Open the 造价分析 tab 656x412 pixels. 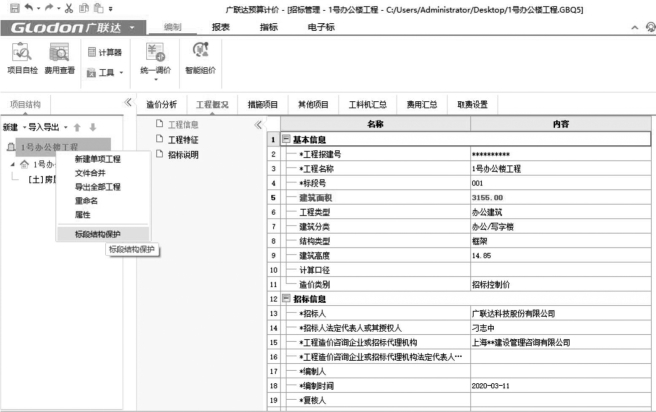click(161, 105)
